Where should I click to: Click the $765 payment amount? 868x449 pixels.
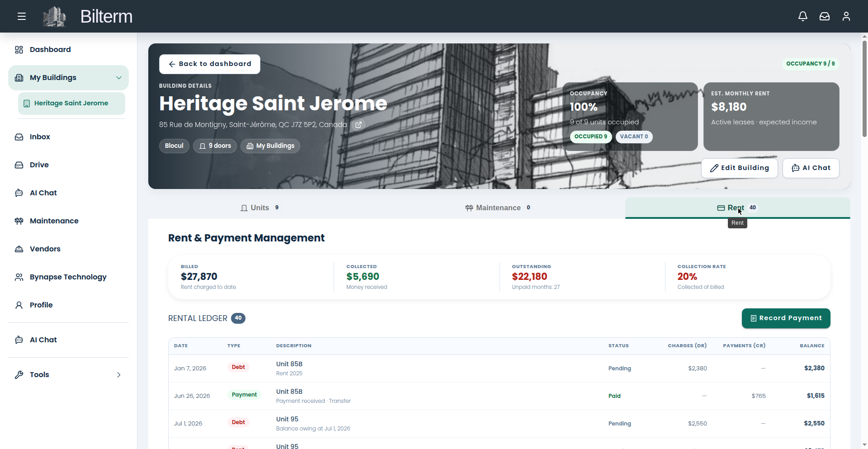point(759,396)
